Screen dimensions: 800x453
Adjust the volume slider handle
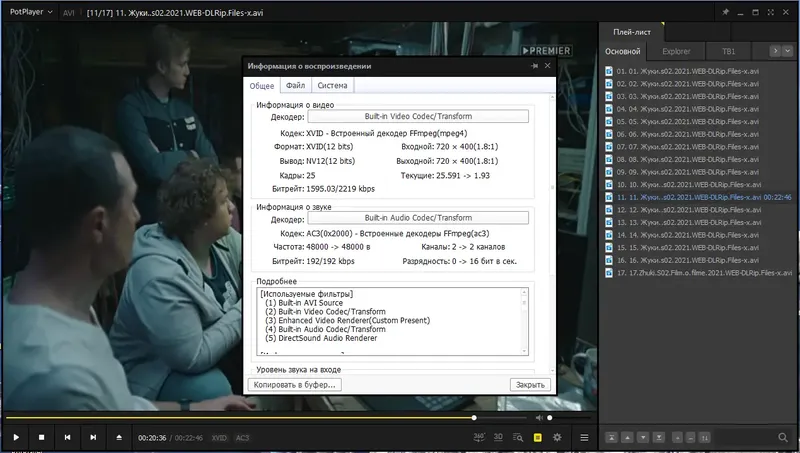coord(549,418)
